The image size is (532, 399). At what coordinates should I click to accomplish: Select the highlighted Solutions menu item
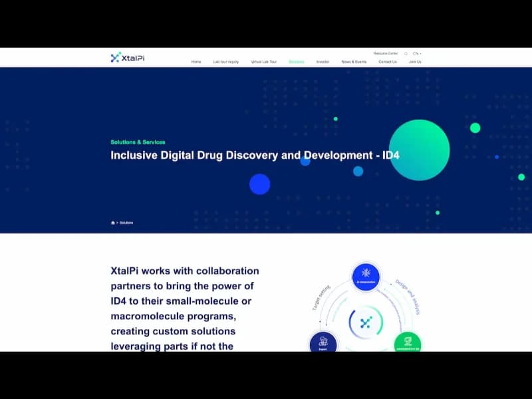[x=297, y=62]
